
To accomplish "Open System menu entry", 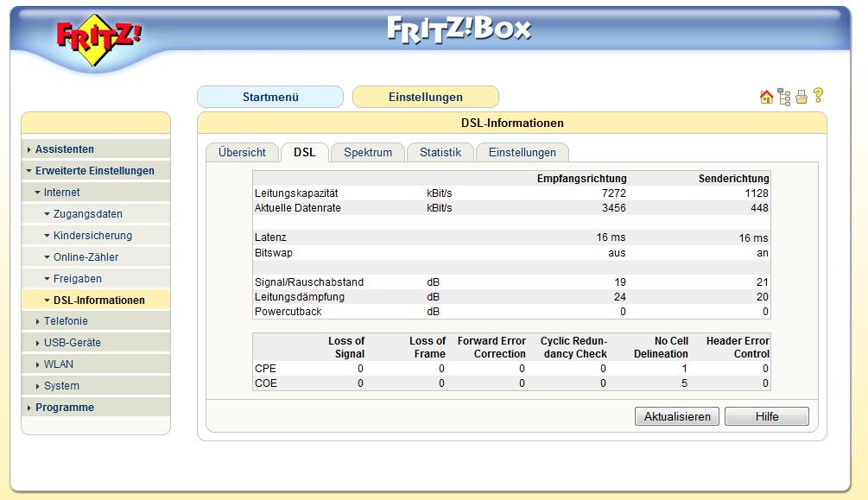I will (x=61, y=385).
